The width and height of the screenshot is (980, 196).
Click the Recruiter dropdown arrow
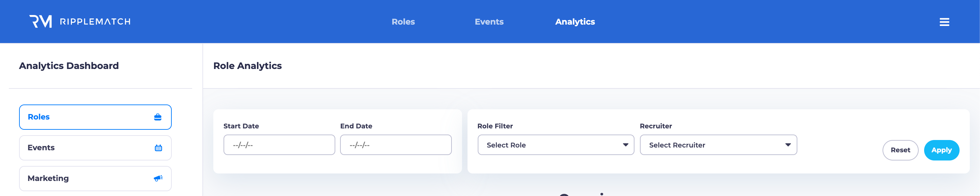coord(788,145)
